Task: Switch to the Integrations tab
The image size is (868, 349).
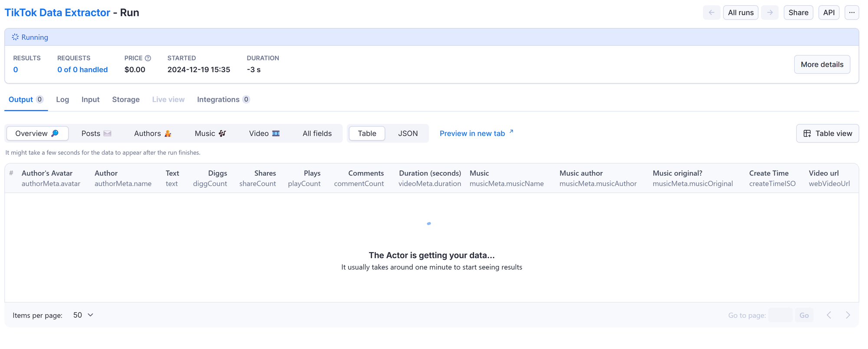Action: pos(223,100)
